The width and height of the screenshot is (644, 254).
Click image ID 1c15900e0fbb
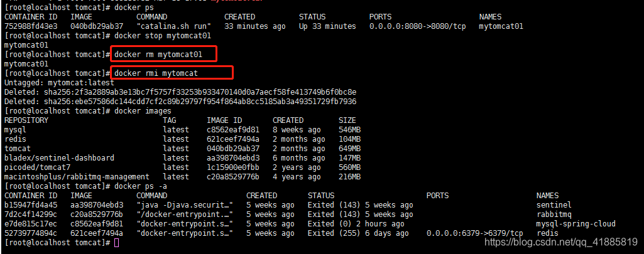click(233, 167)
